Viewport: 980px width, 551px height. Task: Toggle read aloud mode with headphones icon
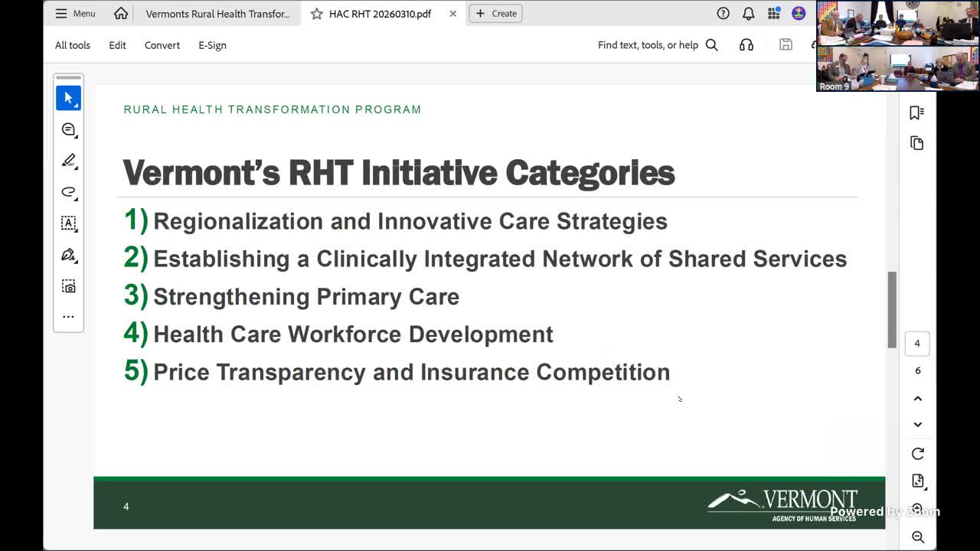746,44
